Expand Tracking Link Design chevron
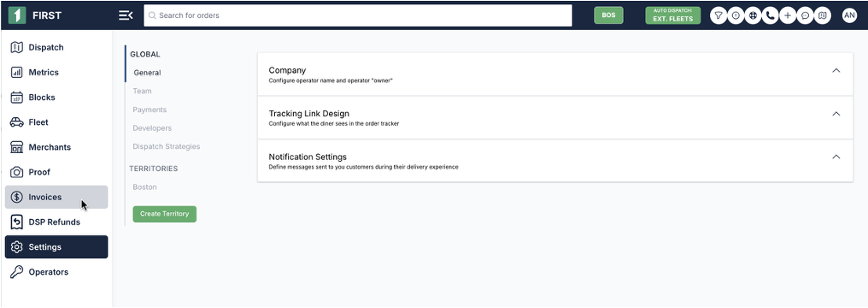 (x=836, y=114)
